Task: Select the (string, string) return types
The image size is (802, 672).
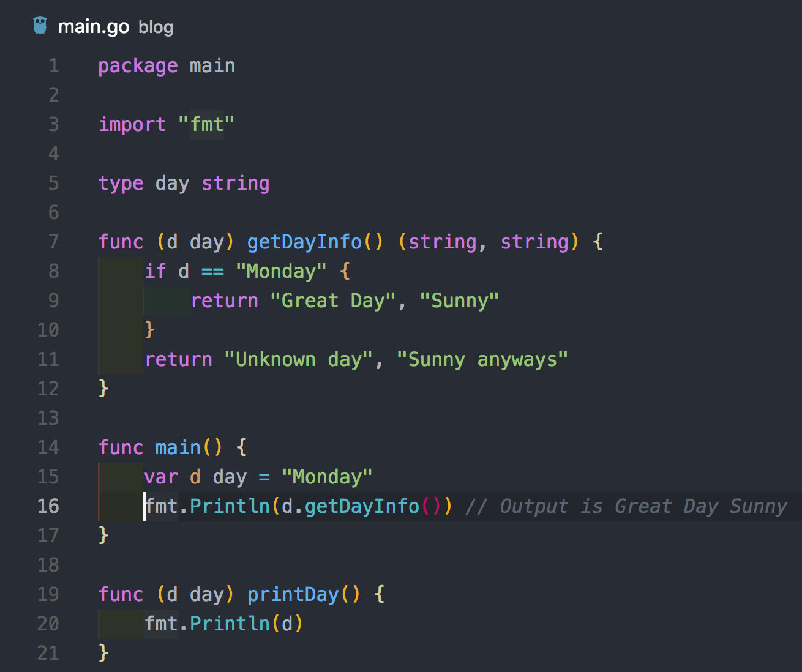Action: pyautogui.click(x=488, y=242)
